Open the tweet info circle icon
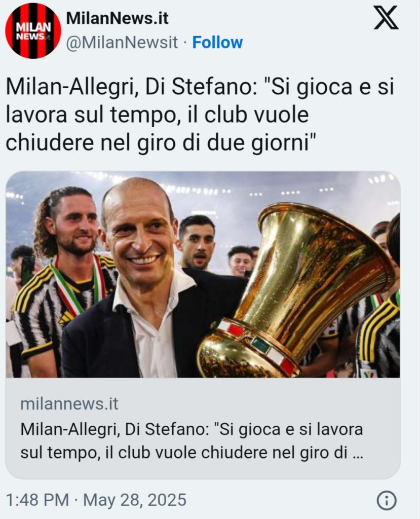 tap(387, 500)
